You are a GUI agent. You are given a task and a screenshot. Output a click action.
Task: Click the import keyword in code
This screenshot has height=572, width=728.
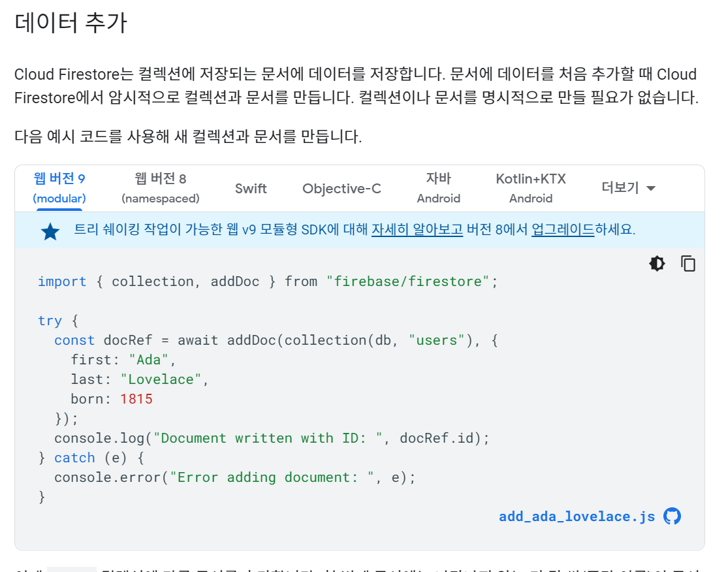click(62, 281)
